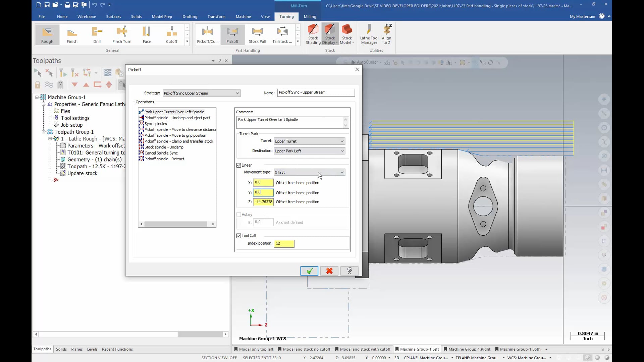Switch to the Planes panel tab

point(77,349)
